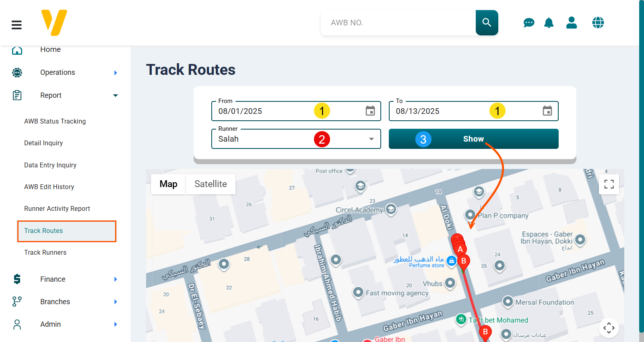Select Track Routes menu item

coord(67,231)
